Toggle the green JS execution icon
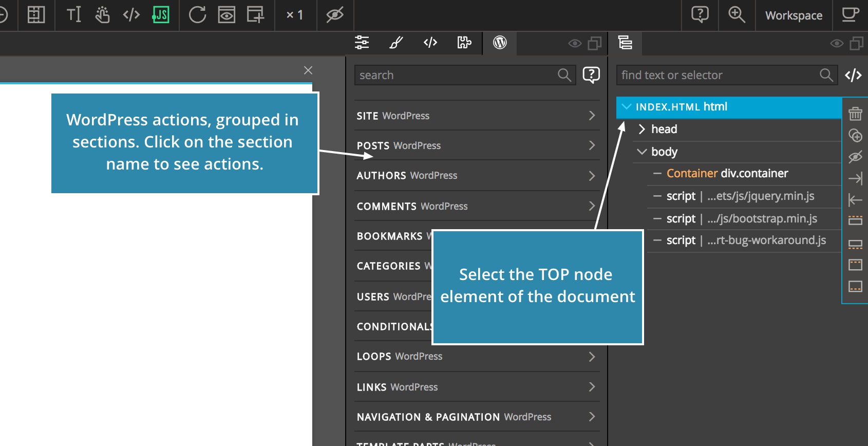The image size is (868, 446). pyautogui.click(x=161, y=14)
